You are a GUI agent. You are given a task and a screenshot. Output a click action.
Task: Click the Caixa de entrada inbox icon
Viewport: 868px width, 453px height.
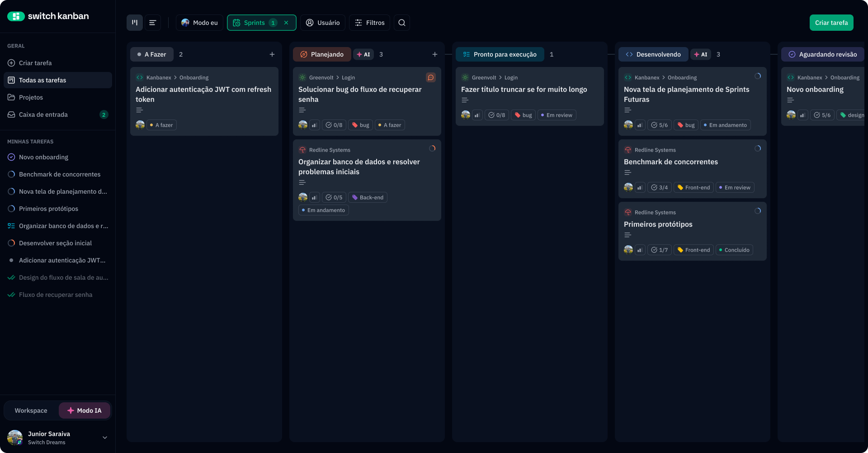10,114
